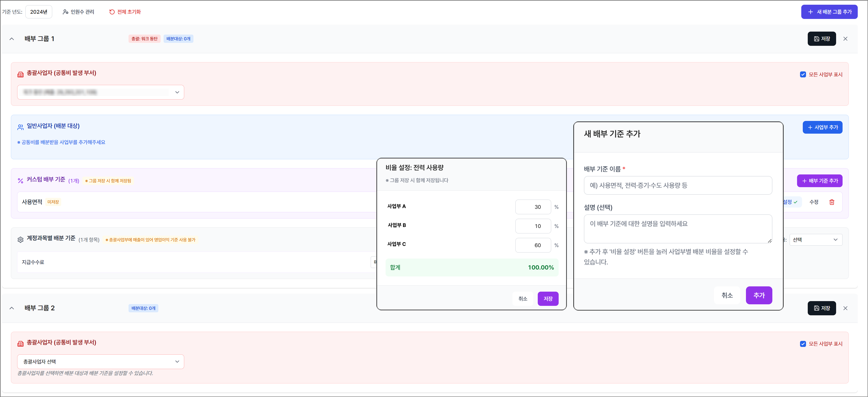This screenshot has width=868, height=397.
Task: Collapse 배부 그룹 2 chevron
Action: coord(12,308)
